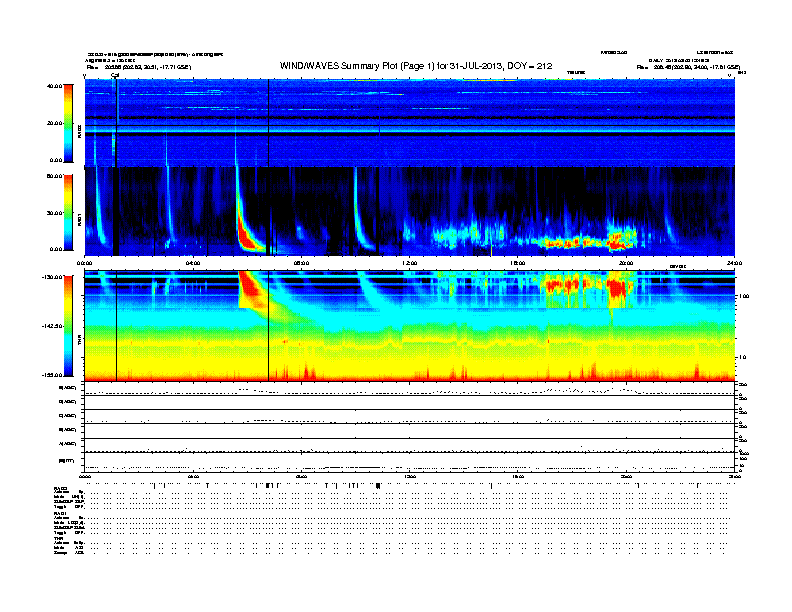Click the Cal marker label above RAD2
The image size is (792, 612).
click(115, 75)
